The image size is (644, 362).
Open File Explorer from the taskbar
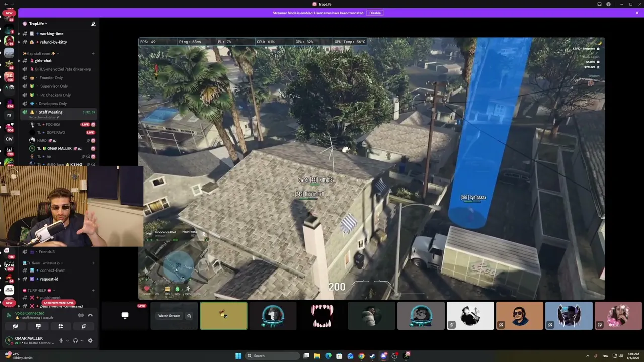(317, 356)
